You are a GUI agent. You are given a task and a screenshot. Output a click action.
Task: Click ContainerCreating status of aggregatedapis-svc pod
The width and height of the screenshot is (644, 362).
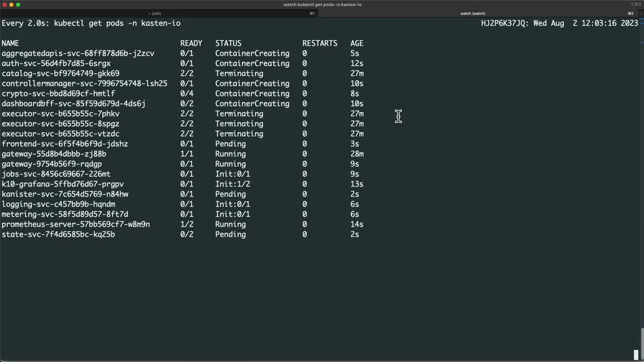pyautogui.click(x=252, y=53)
